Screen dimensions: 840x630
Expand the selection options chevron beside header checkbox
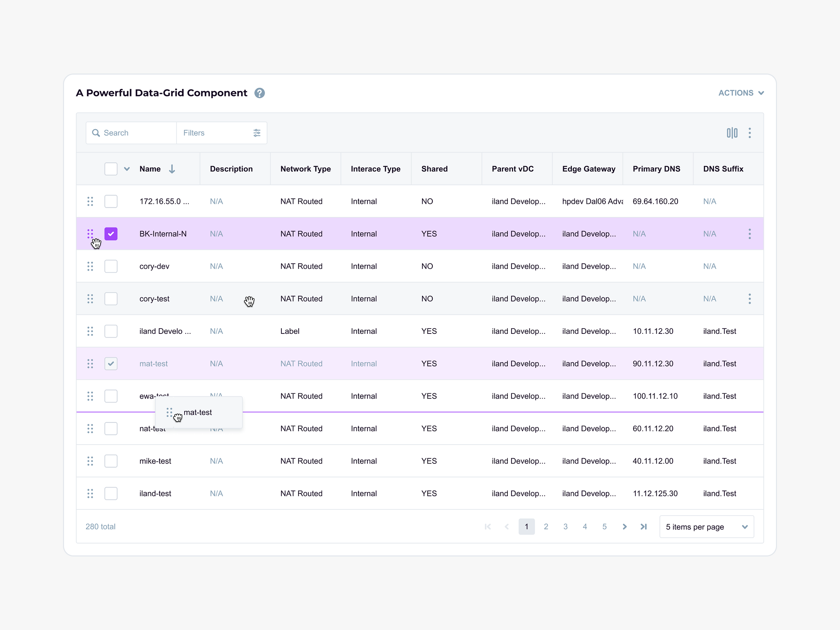[x=126, y=169]
